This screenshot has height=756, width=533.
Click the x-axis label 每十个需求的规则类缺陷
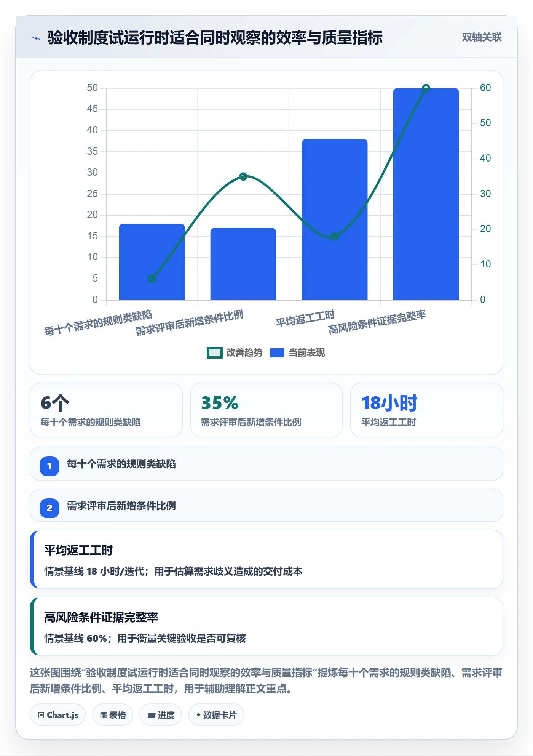98,323
